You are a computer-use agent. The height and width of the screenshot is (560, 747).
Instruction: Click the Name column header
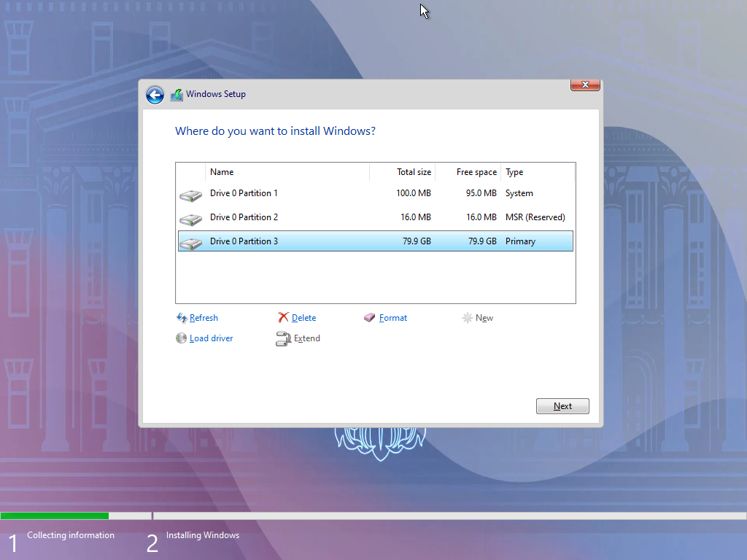point(287,172)
